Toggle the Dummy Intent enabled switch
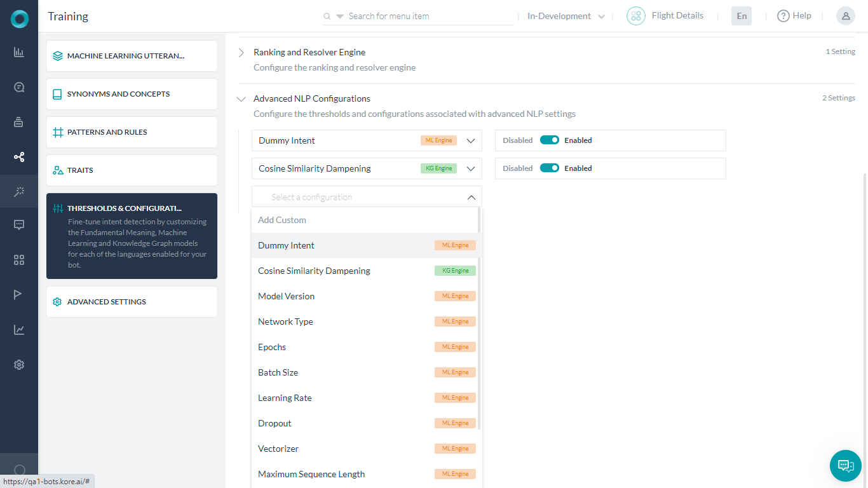 coord(549,140)
